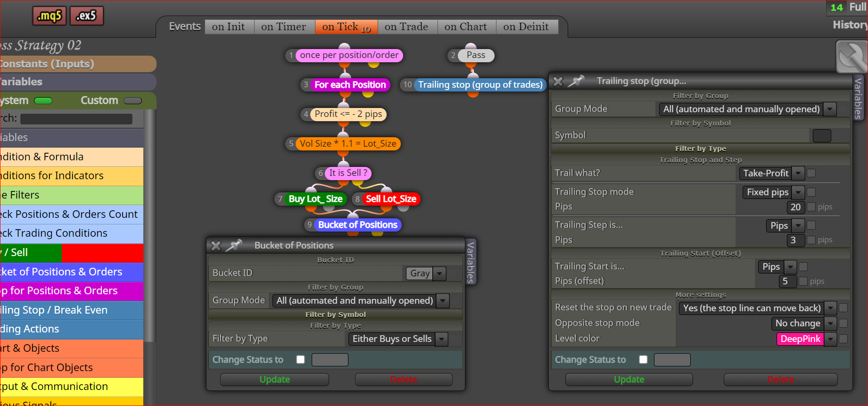Open Group Mode dropdown in Bucket panel

(x=361, y=300)
